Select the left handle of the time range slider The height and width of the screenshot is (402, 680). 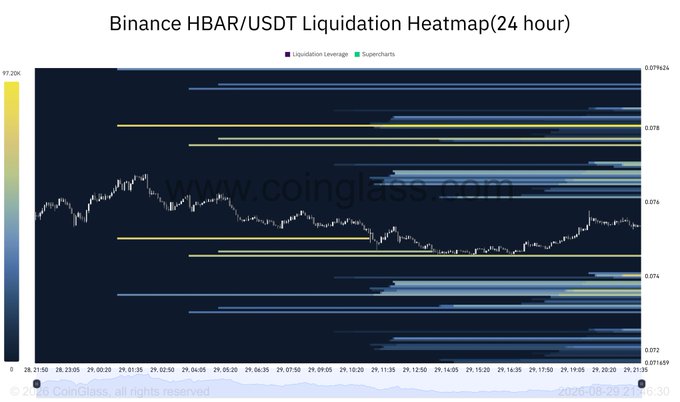(x=37, y=384)
